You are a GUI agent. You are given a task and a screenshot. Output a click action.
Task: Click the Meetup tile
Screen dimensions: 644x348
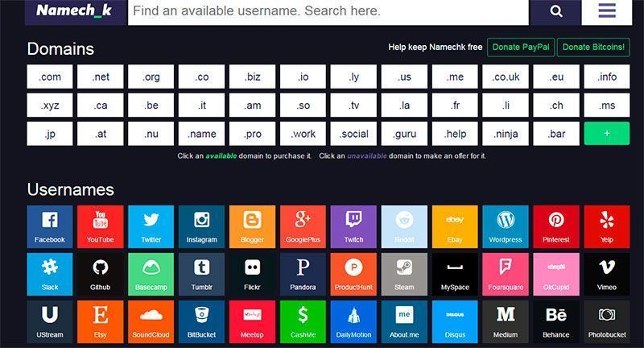pyautogui.click(x=252, y=321)
